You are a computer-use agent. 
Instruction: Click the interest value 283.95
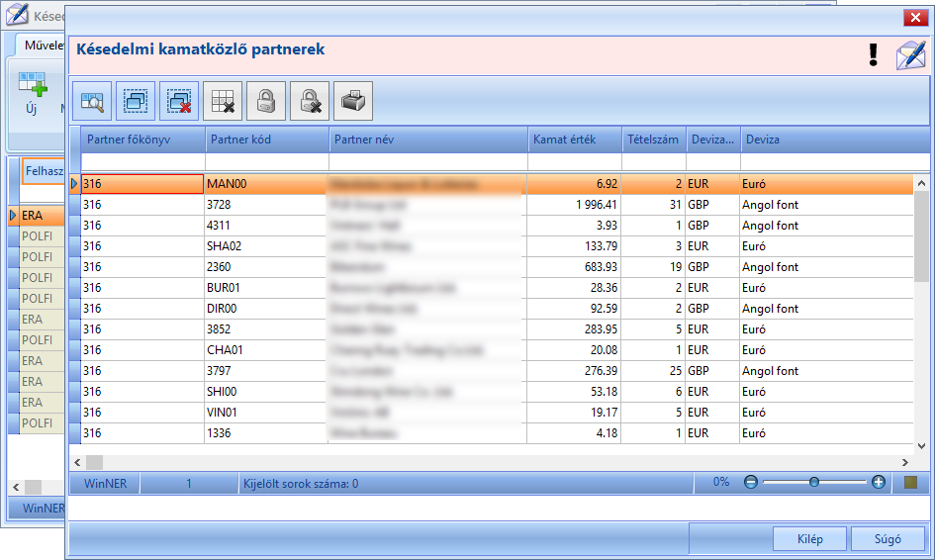click(x=601, y=329)
